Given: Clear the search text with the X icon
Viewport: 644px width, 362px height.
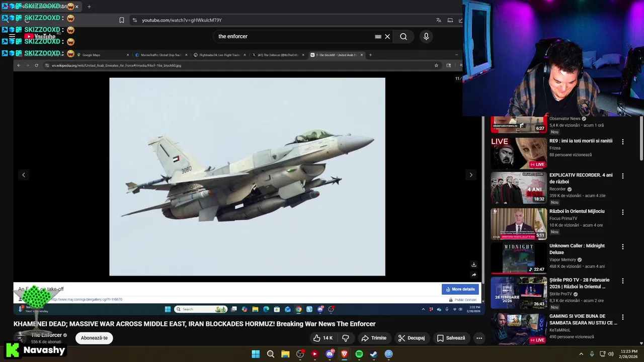Looking at the screenshot, I should coord(387,37).
